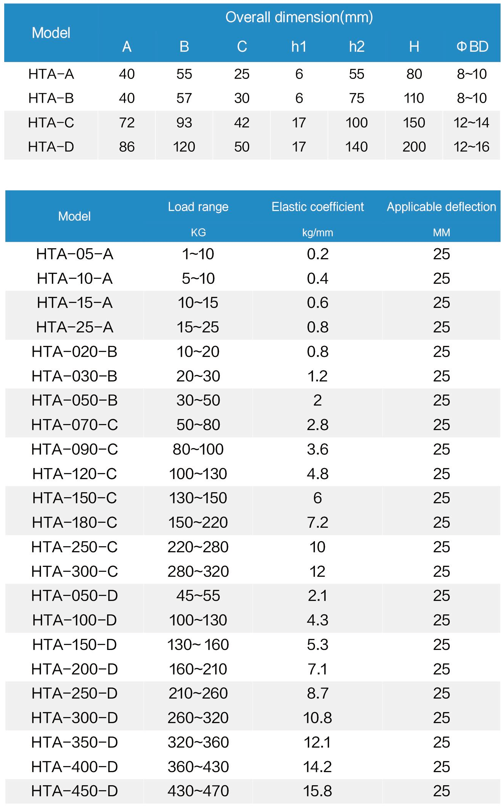The width and height of the screenshot is (504, 812).
Task: Select the "Applicable deflection" column header
Action: click(x=441, y=207)
